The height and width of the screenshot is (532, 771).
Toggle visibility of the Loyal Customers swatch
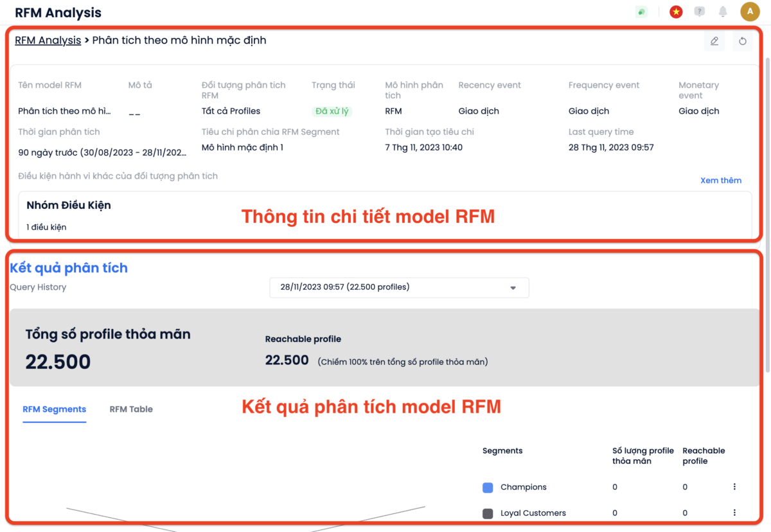488,513
